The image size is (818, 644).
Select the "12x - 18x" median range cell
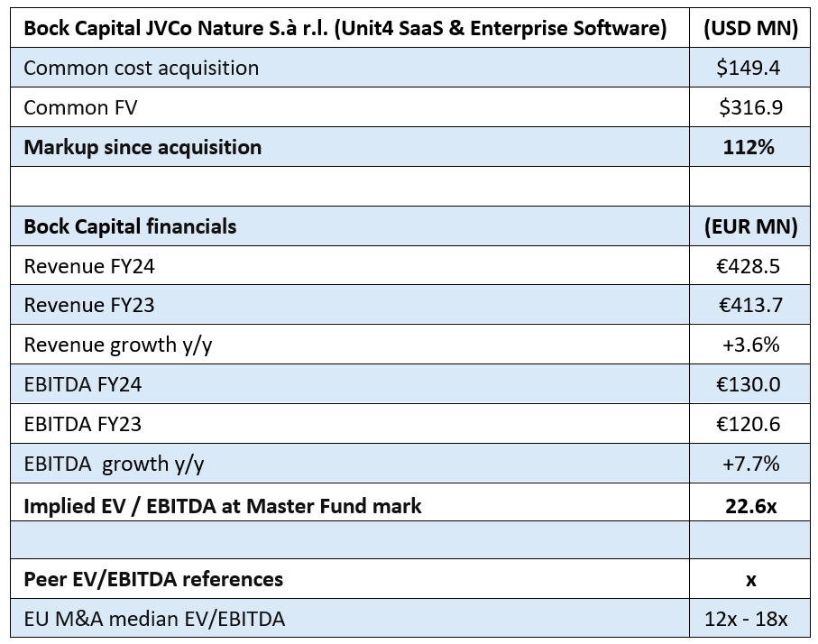pos(750,619)
